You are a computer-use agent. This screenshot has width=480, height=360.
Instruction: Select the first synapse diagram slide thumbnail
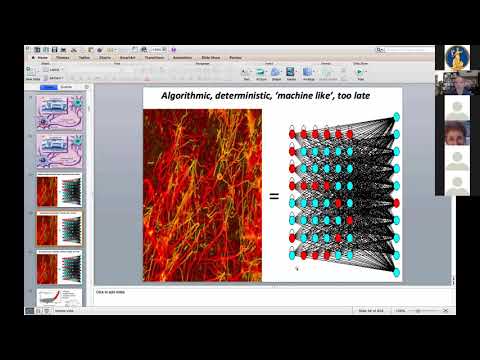[59, 112]
